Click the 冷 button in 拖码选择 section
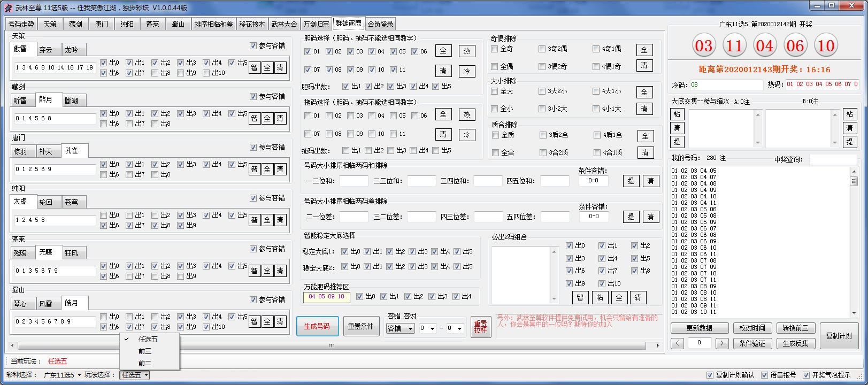The height and width of the screenshot is (385, 868). point(466,134)
